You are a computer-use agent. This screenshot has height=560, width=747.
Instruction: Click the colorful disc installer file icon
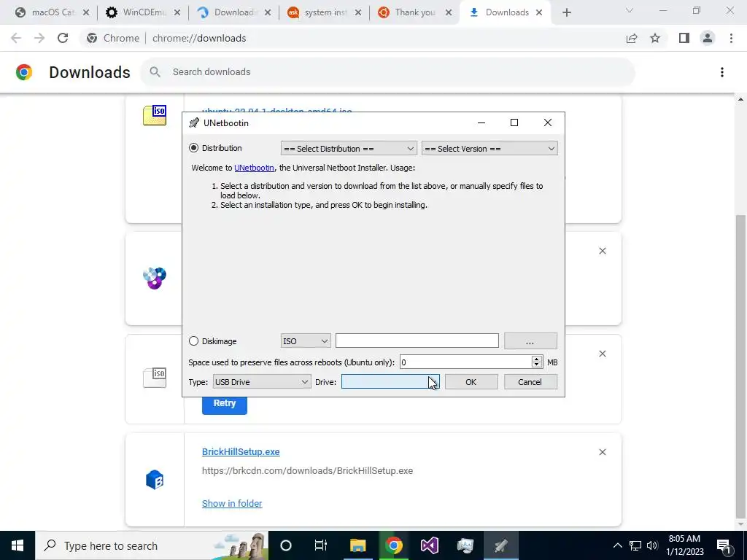click(x=155, y=278)
